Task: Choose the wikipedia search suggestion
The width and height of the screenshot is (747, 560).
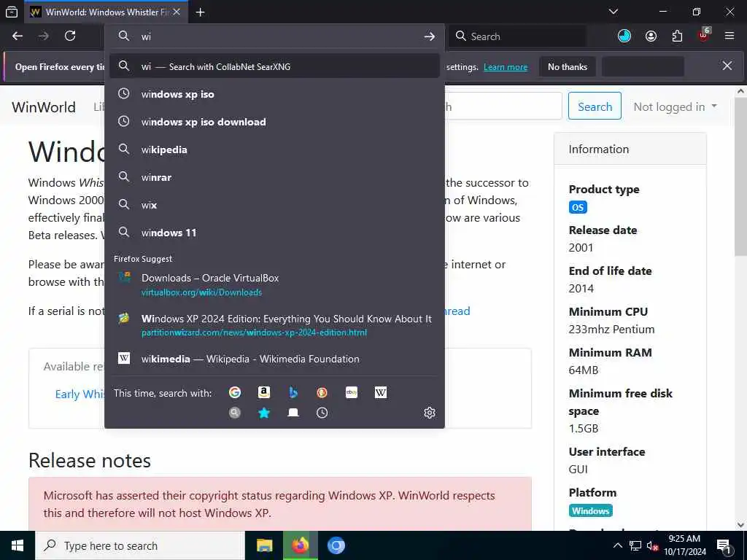Action: coord(274,149)
